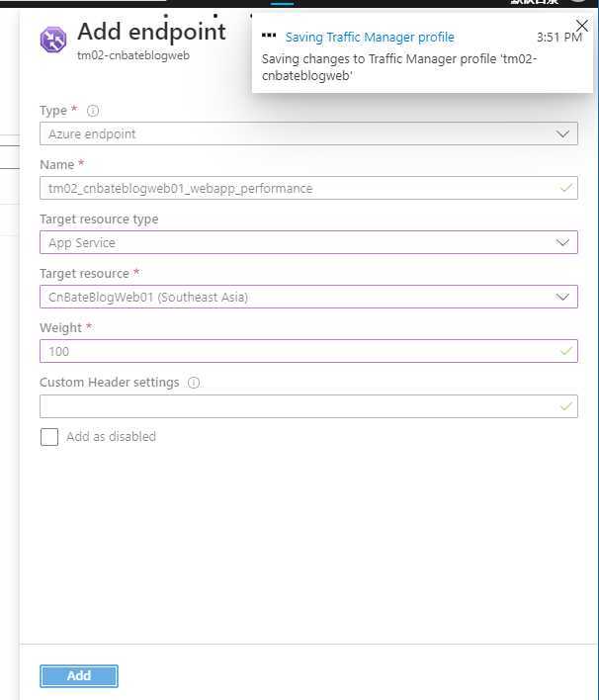
Task: Click the Traffic Manager endpoint icon
Action: point(53,40)
